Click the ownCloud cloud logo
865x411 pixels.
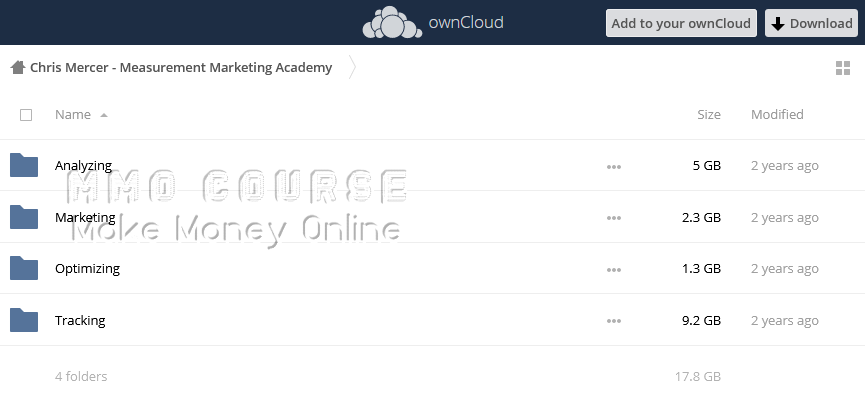[391, 22]
